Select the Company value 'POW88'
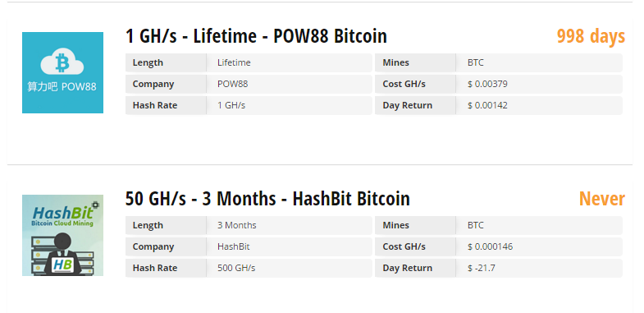The image size is (644, 313). click(x=232, y=84)
